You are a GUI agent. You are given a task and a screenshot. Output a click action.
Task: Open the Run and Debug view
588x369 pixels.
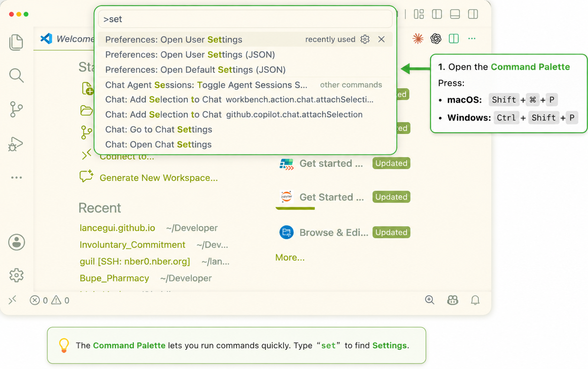click(16, 144)
